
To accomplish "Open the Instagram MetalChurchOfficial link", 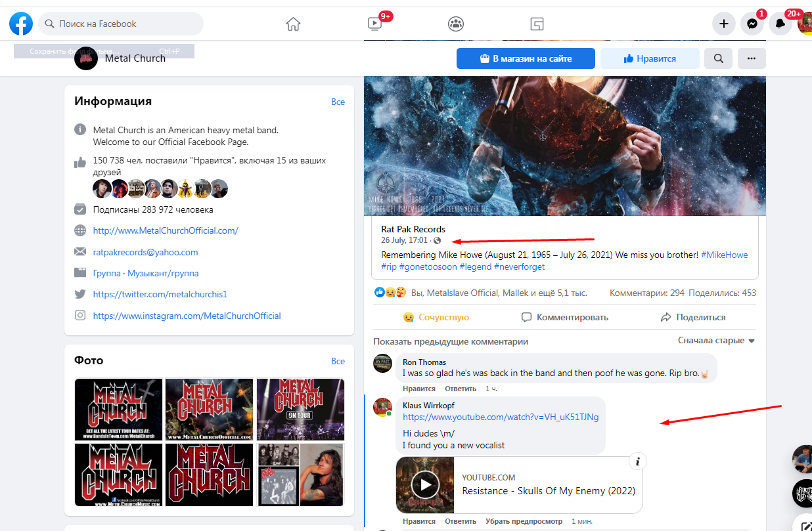I will point(187,316).
